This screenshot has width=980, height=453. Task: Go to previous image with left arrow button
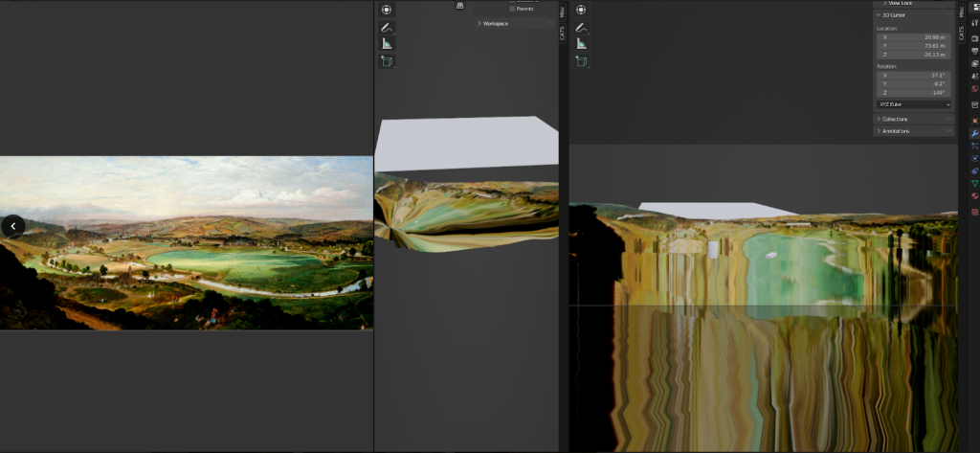pos(13,226)
